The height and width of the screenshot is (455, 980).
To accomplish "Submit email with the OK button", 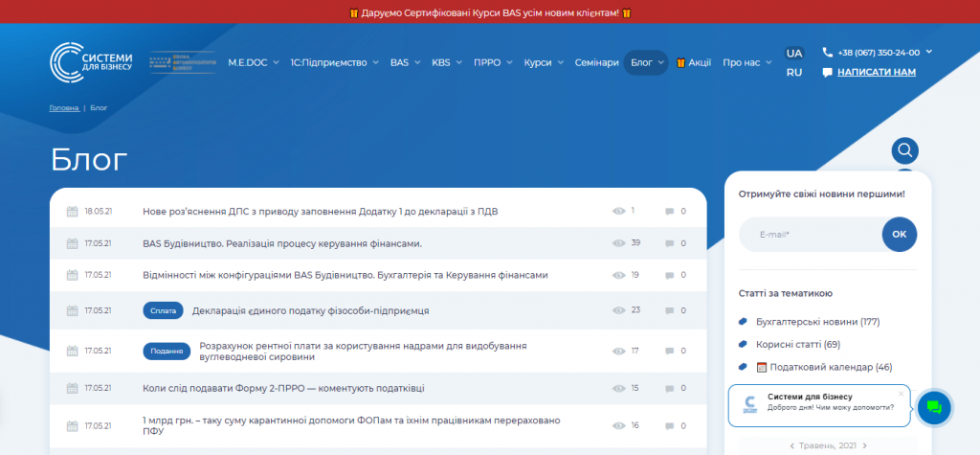I will 900,234.
